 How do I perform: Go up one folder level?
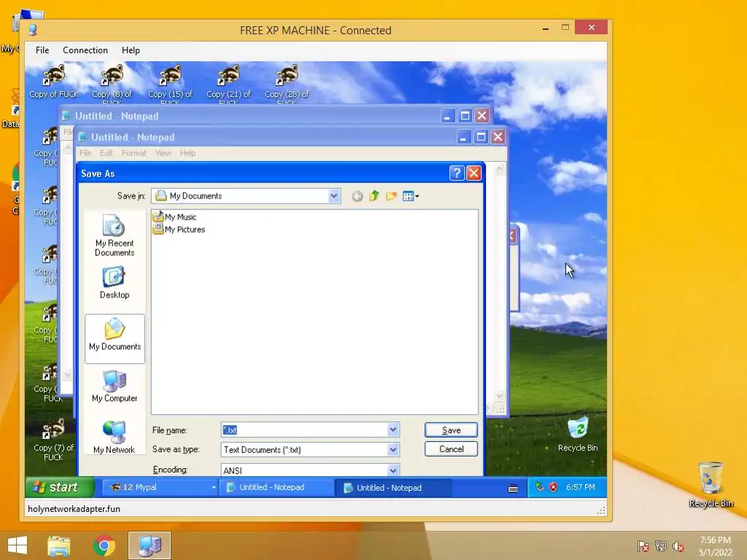(374, 196)
